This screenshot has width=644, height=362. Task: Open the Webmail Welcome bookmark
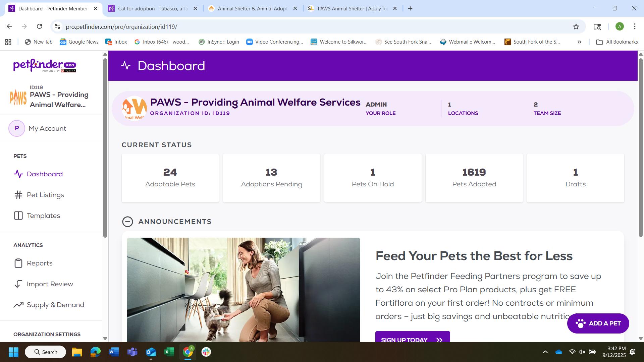468,42
